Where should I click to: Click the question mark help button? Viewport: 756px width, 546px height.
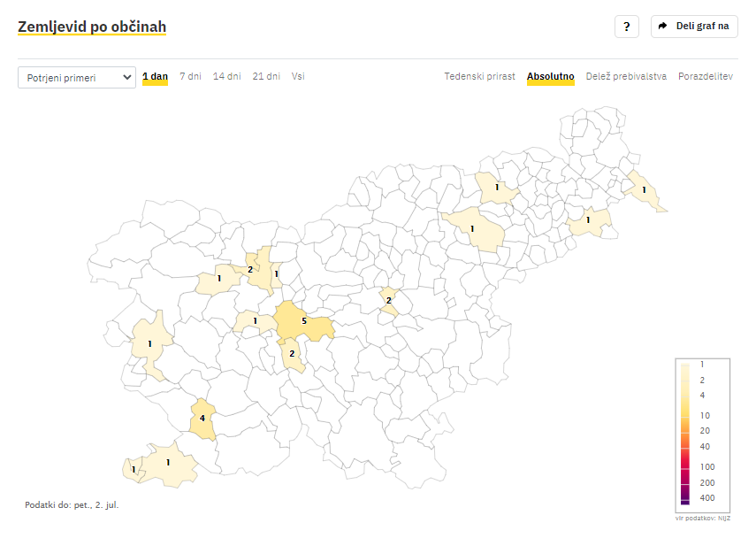coord(626,27)
